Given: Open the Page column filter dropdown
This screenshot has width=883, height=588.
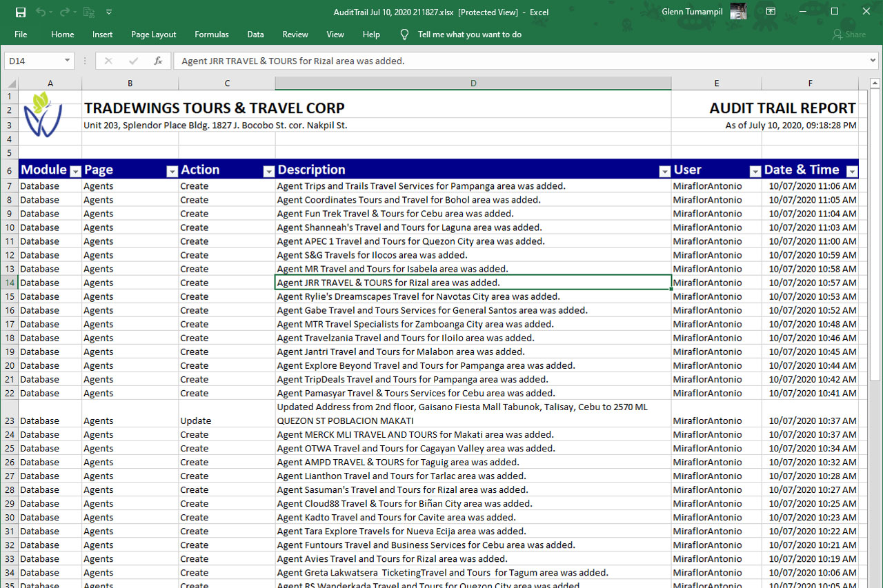Looking at the screenshot, I should [x=172, y=172].
